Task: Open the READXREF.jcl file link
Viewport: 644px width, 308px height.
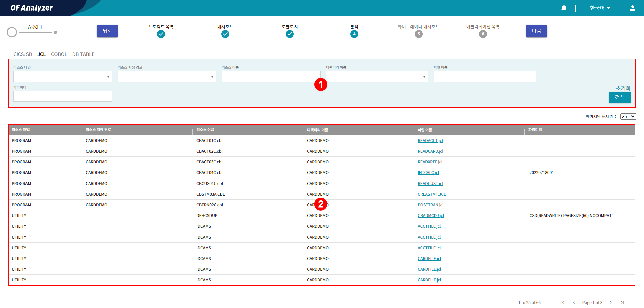Action: coord(430,162)
